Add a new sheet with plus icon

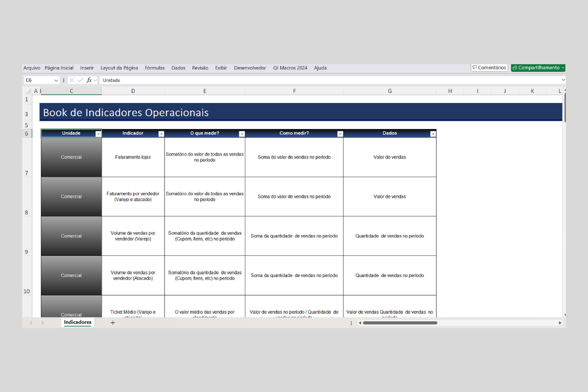(113, 323)
